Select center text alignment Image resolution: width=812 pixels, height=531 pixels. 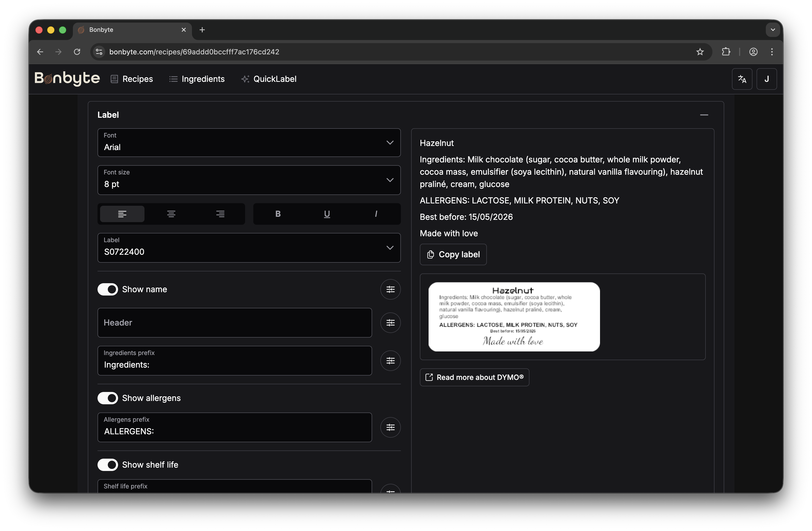pyautogui.click(x=171, y=214)
